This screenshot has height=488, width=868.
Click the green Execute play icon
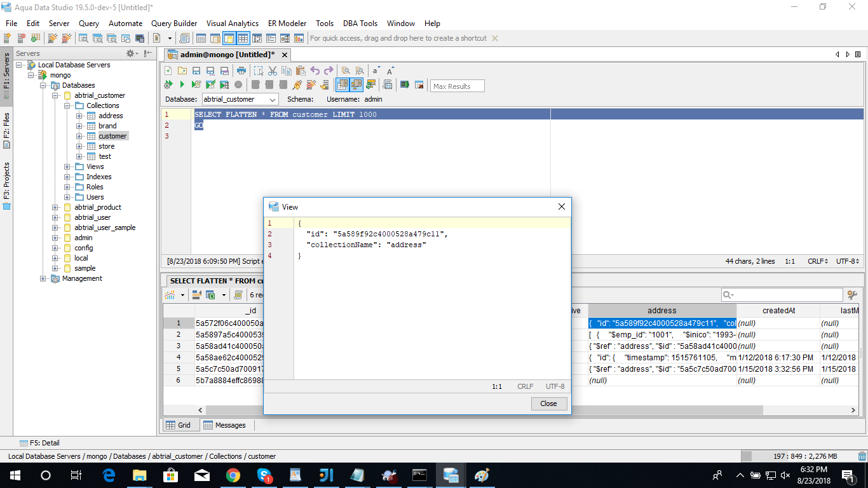point(182,85)
